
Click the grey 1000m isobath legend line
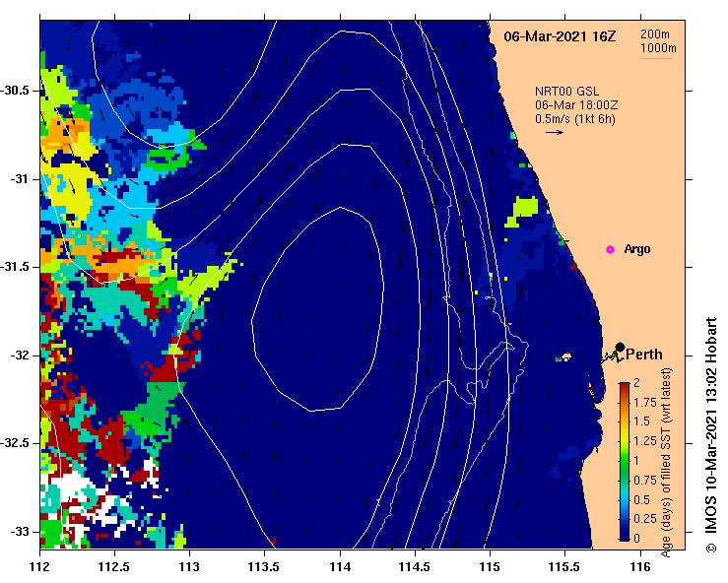click(x=656, y=58)
